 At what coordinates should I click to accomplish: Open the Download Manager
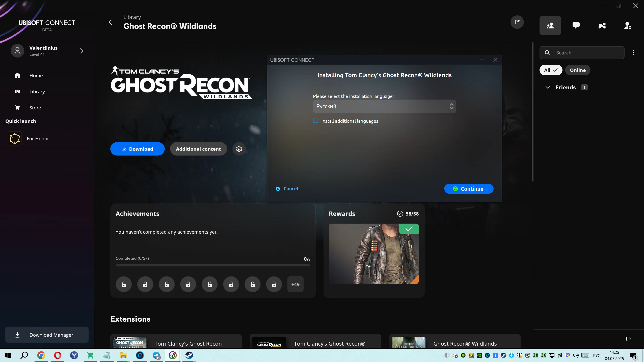pos(47,335)
